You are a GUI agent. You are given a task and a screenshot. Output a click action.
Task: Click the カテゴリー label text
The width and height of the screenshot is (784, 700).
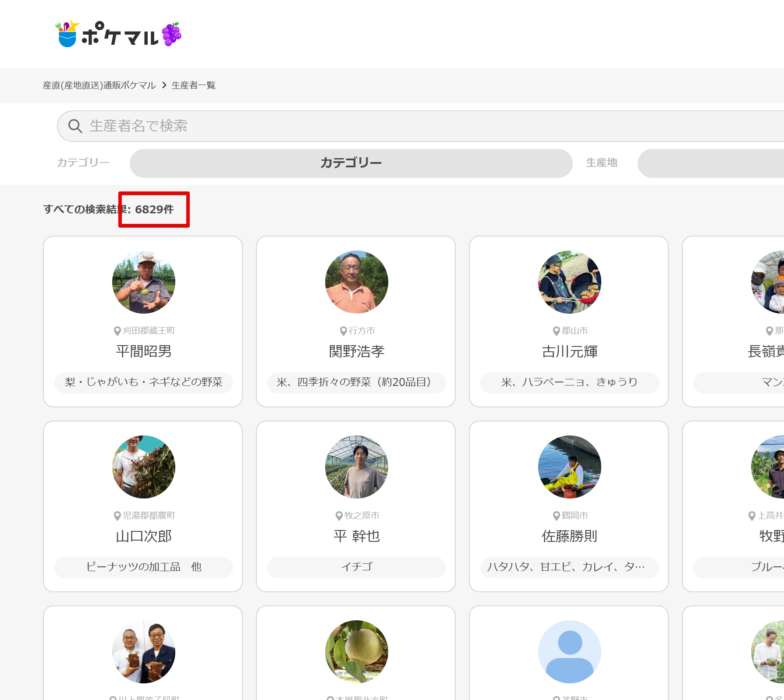pyautogui.click(x=83, y=163)
